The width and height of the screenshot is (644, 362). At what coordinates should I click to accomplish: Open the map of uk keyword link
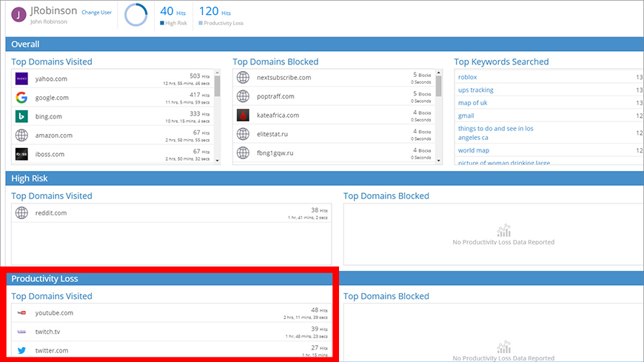tap(472, 103)
